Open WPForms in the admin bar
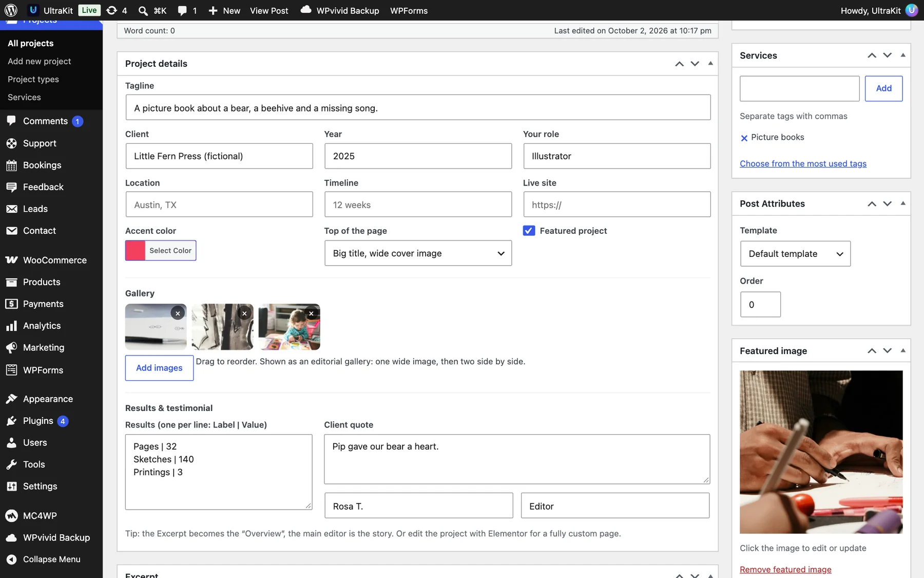This screenshot has width=924, height=578. tap(409, 10)
